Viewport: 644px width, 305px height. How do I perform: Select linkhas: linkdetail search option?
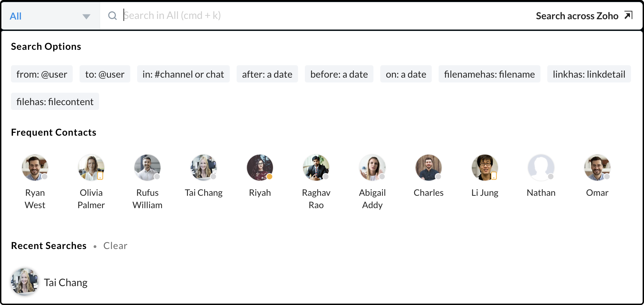click(x=589, y=74)
